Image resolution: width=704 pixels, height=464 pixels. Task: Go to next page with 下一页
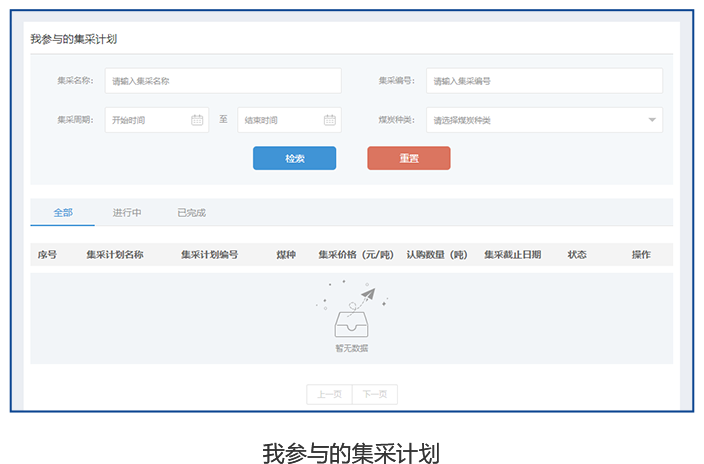pos(374,395)
